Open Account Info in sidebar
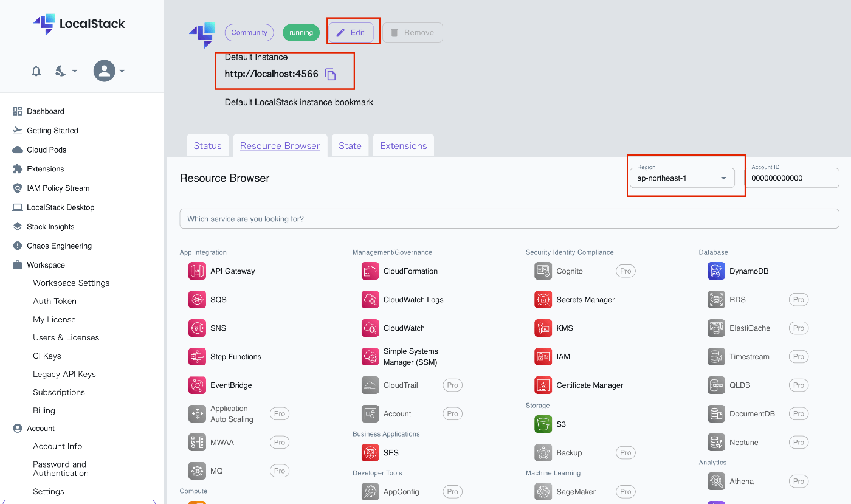The width and height of the screenshot is (851, 504). (58, 446)
